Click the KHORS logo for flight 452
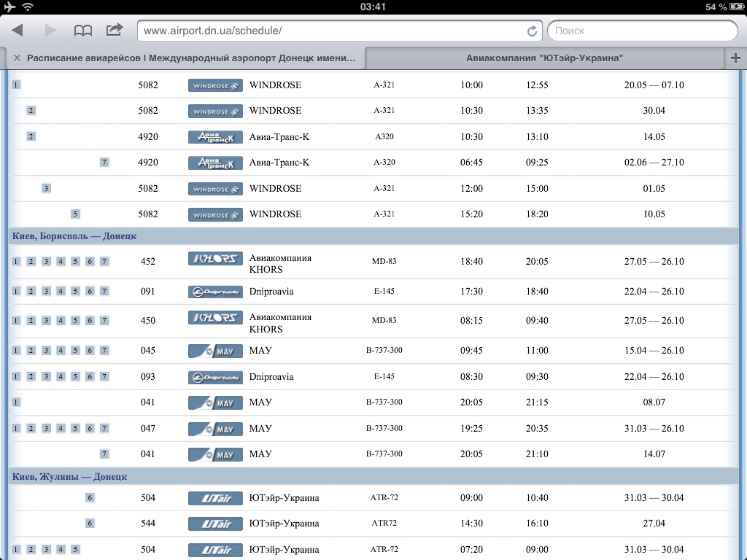 pos(215,257)
